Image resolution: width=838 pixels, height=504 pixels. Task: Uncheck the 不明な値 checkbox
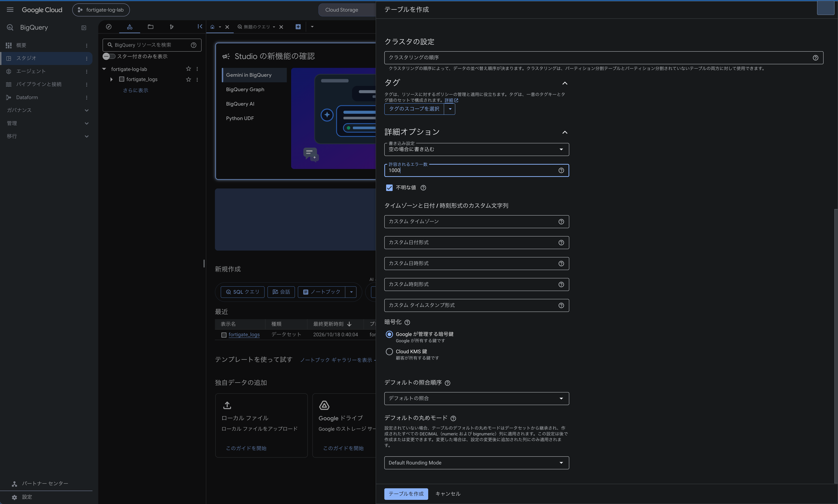[x=389, y=188]
